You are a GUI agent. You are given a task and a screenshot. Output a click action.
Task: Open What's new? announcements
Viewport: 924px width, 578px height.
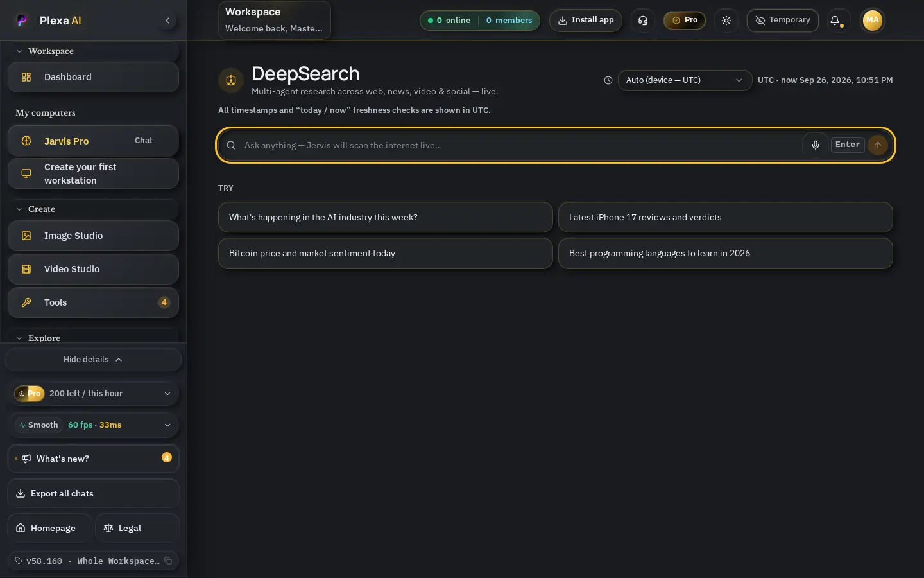pyautogui.click(x=93, y=459)
